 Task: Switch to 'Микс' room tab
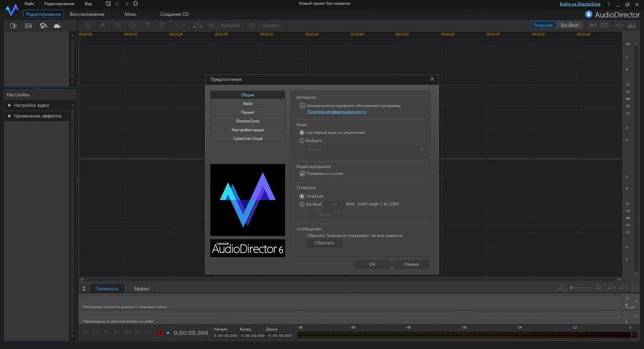(x=130, y=14)
